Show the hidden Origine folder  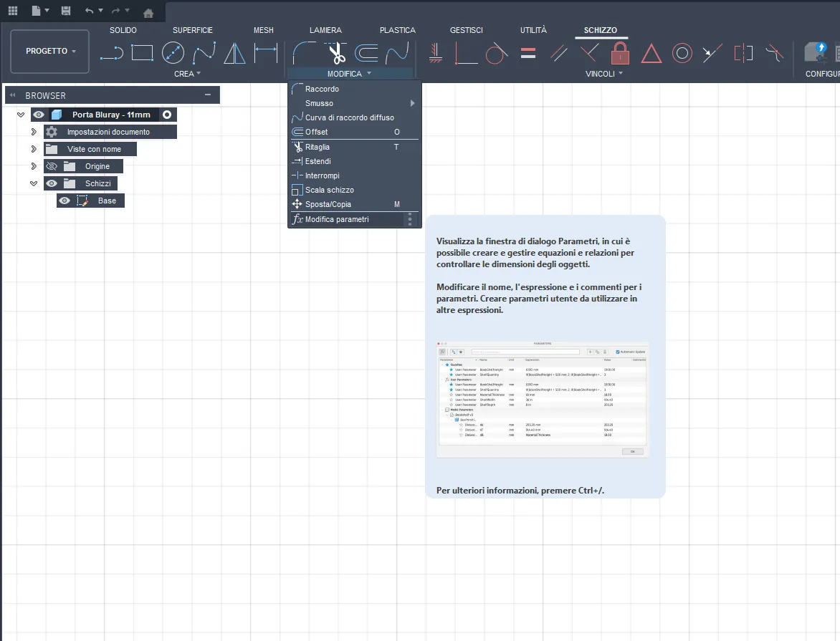[x=52, y=166]
